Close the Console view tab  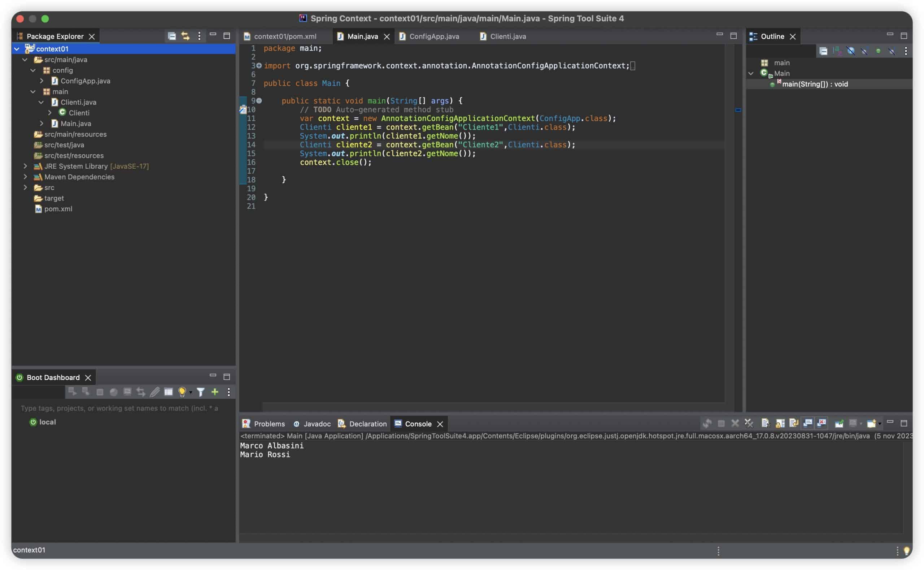(440, 424)
